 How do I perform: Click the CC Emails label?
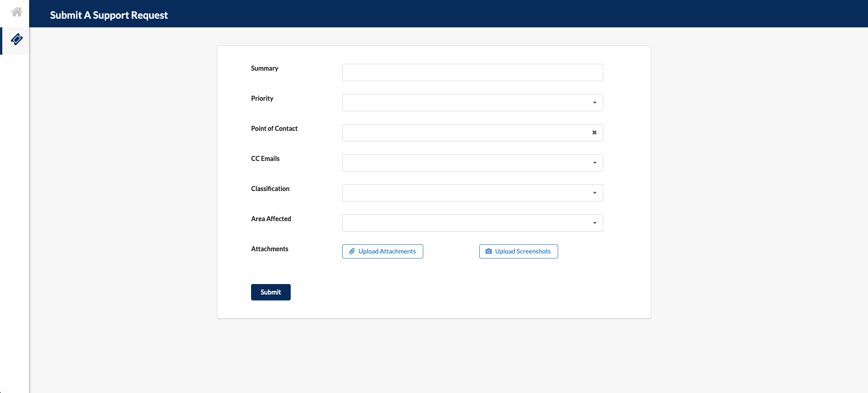[265, 159]
